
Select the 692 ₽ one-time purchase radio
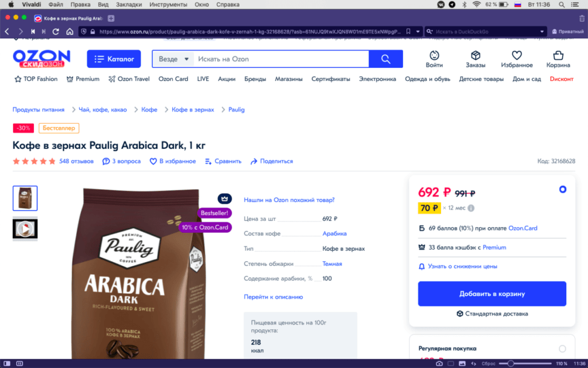(563, 189)
